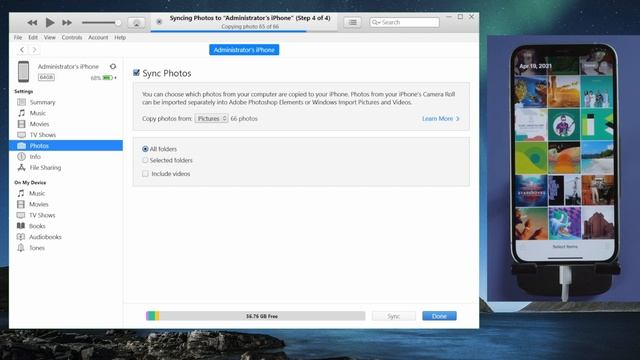Click the storage capacity bar

coord(256,316)
